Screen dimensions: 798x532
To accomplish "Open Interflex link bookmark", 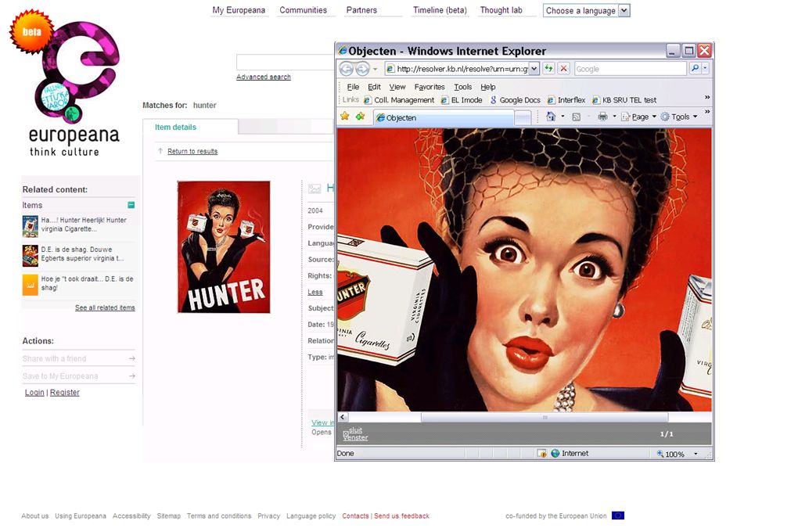I will [x=566, y=100].
